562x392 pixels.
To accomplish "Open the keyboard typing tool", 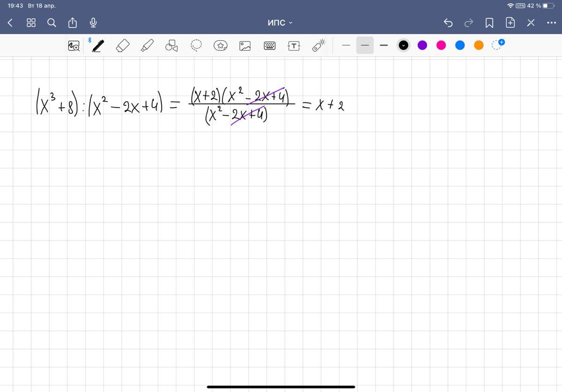I will (x=270, y=45).
